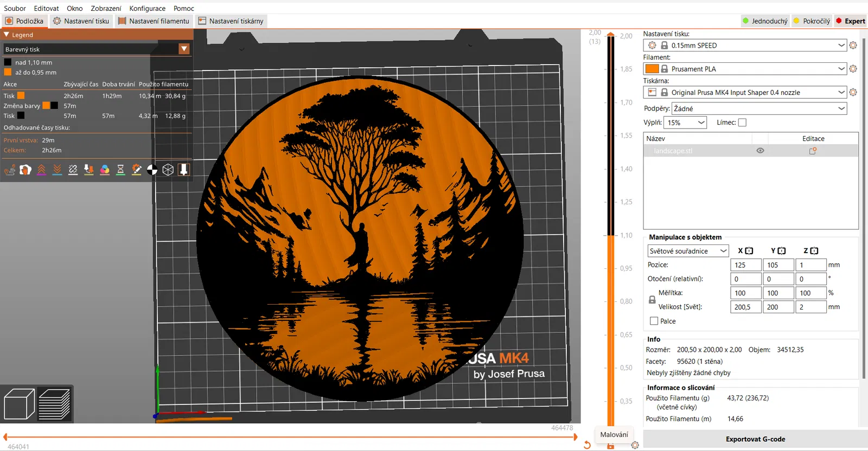Open the Konfigurace menu
Viewport: 868px width, 451px height.
148,8
